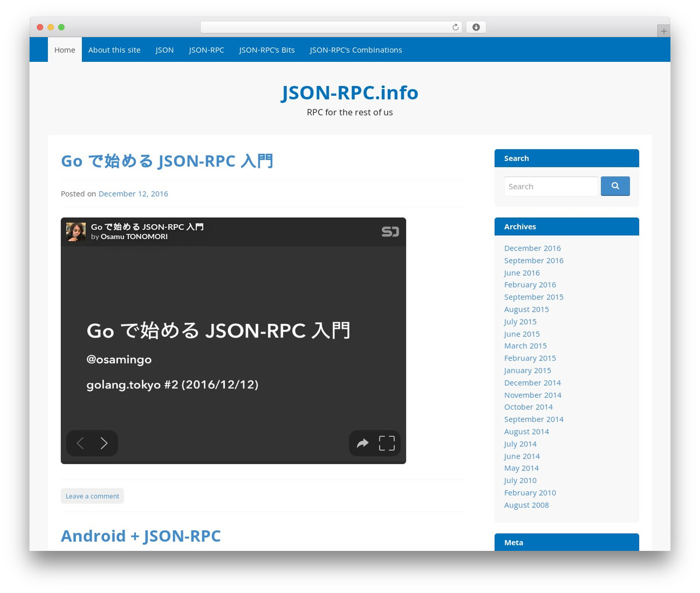Viewport: 700px width, 593px height.
Task: Open July 2010 archive
Action: [x=520, y=480]
